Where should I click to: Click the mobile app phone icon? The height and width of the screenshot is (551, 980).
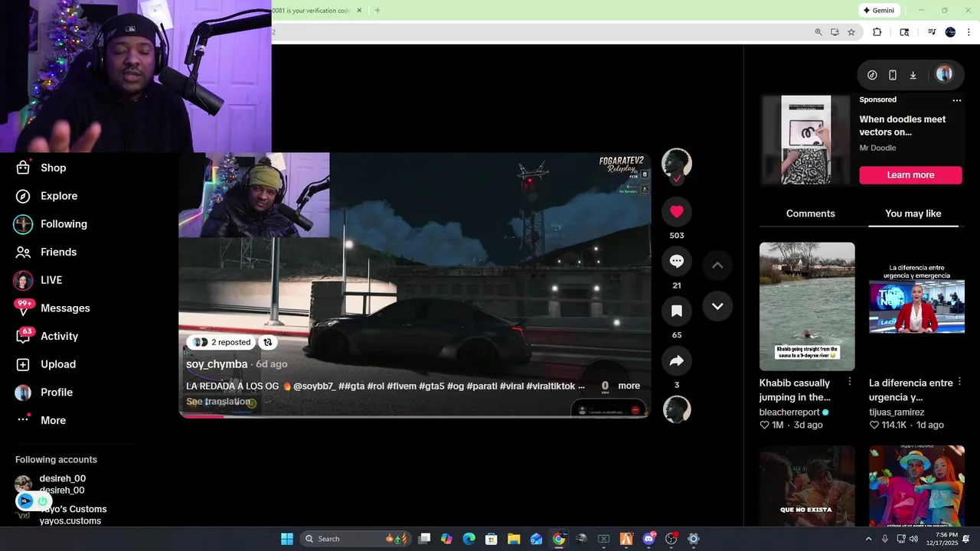(x=893, y=75)
